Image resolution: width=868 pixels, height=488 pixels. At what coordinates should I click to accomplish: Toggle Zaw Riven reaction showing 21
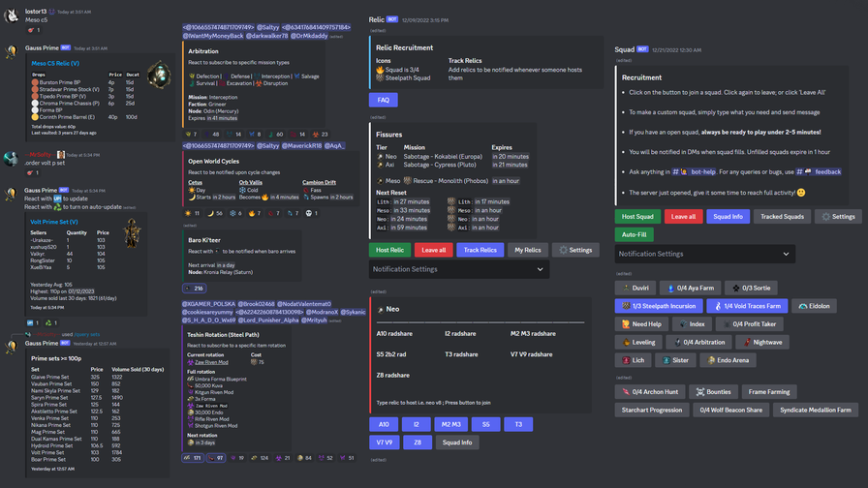[283, 458]
